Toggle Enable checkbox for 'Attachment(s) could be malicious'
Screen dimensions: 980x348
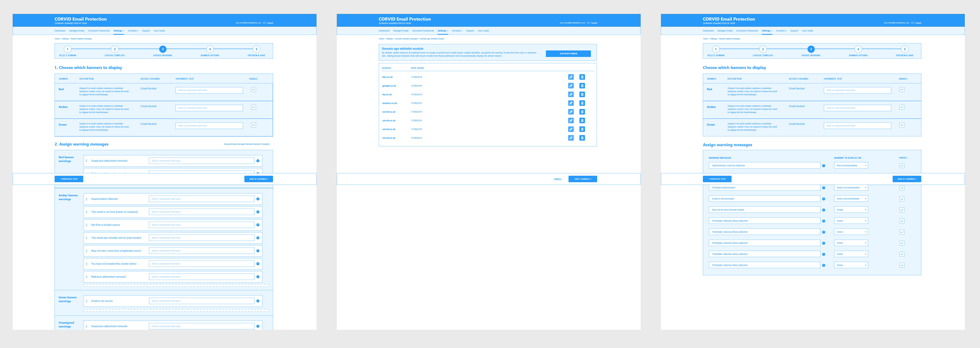[x=902, y=165]
